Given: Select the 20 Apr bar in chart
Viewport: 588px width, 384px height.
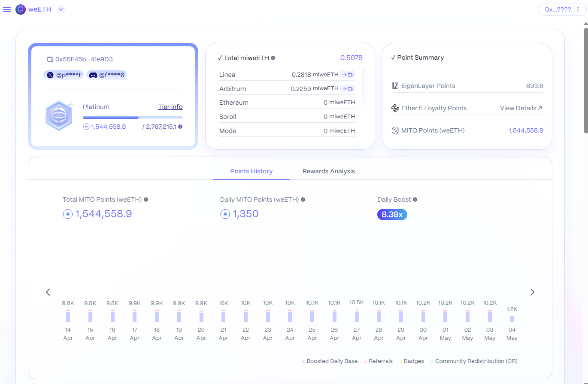Looking at the screenshot, I should (201, 316).
